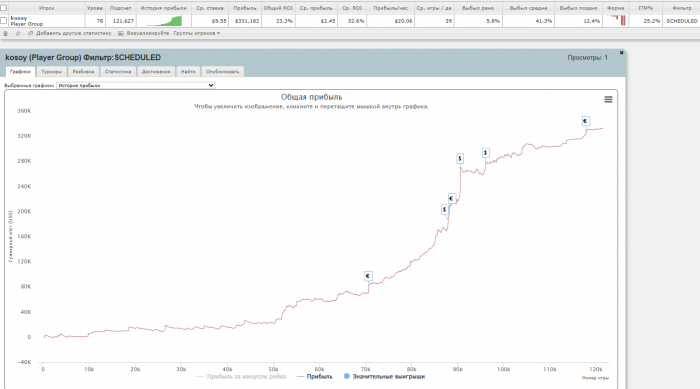Click the euro marker near 118k games

(585, 121)
